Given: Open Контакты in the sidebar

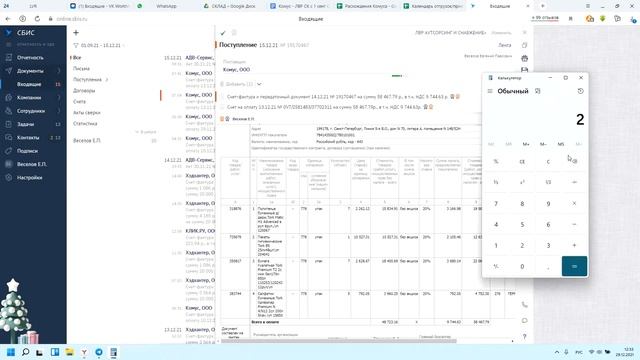Looking at the screenshot, I should (x=28, y=138).
